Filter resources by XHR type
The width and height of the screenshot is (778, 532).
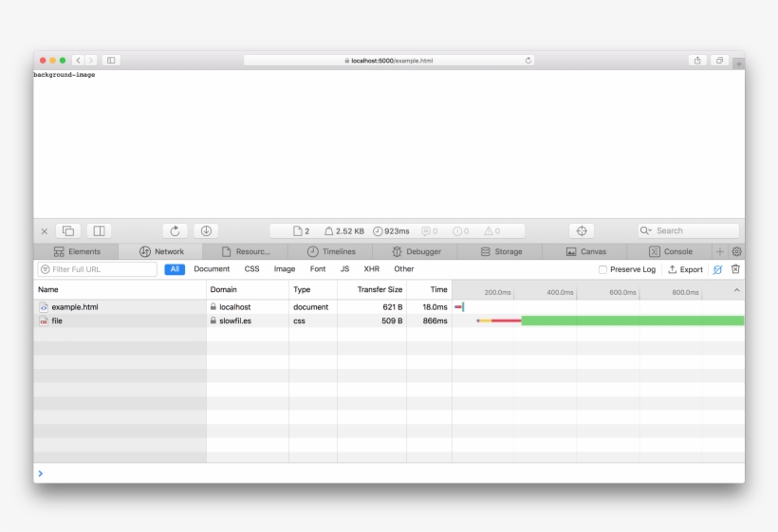tap(371, 269)
